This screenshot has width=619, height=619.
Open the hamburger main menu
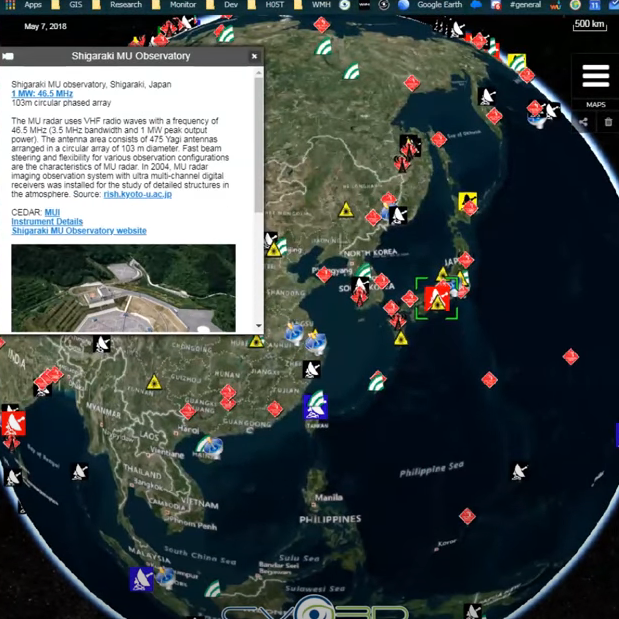595,75
